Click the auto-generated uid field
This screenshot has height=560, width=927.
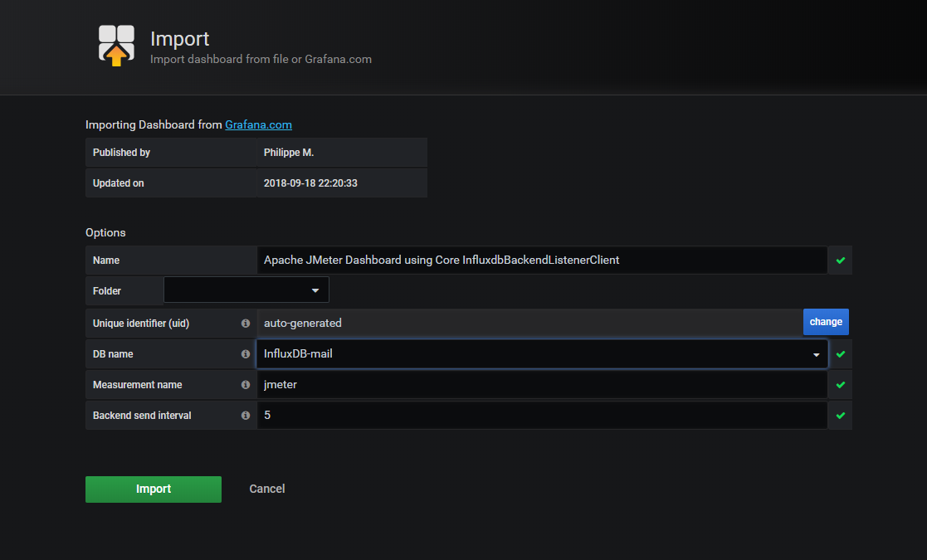point(529,324)
